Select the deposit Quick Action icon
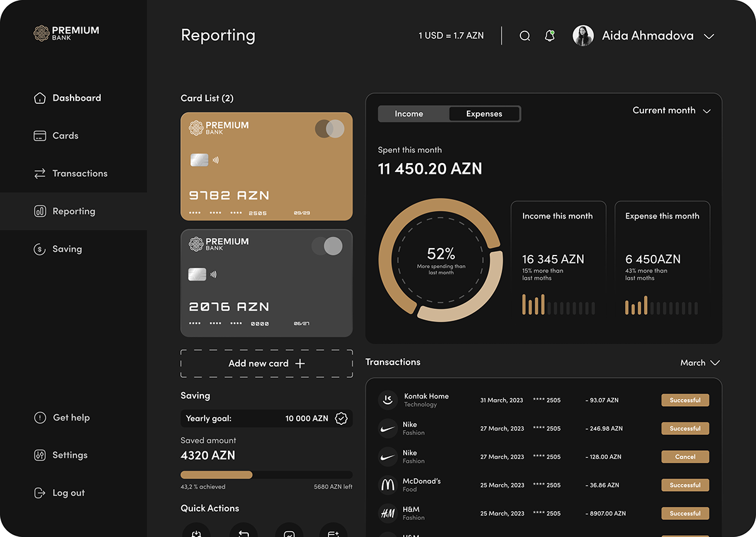The width and height of the screenshot is (756, 537). tap(197, 532)
